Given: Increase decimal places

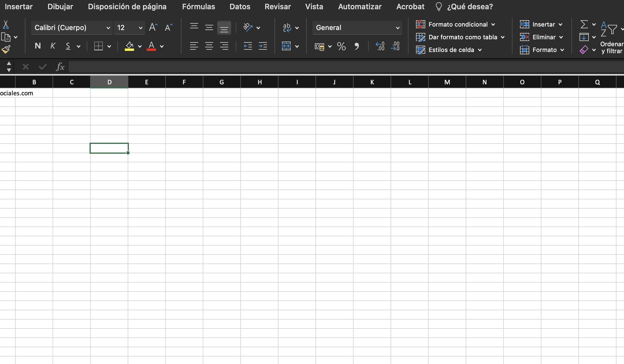Looking at the screenshot, I should click(380, 46).
